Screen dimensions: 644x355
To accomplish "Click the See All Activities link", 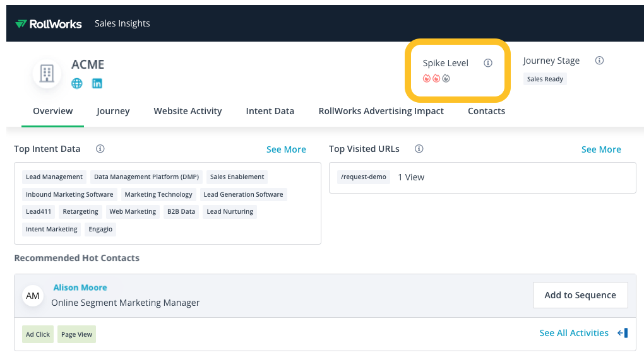I will point(574,333).
